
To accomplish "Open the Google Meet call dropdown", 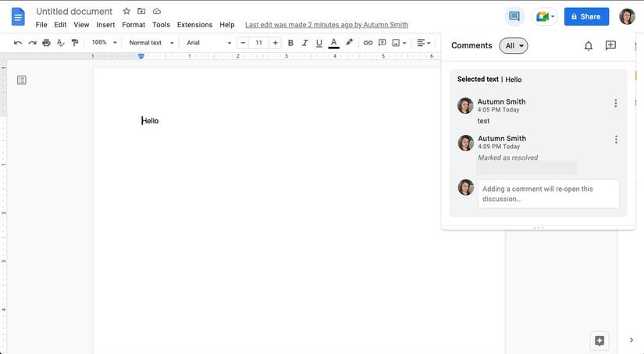I will click(545, 16).
